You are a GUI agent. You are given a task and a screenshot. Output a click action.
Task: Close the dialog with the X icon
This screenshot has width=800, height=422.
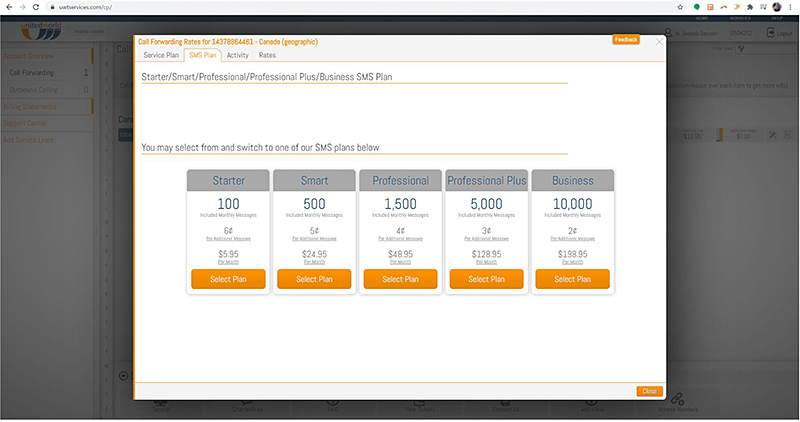pyautogui.click(x=659, y=42)
